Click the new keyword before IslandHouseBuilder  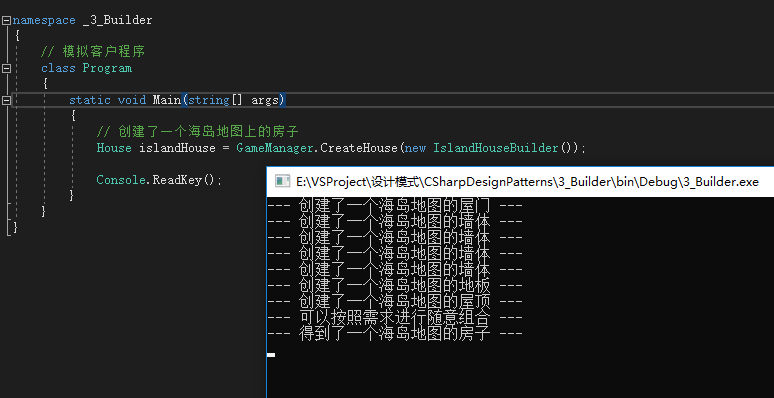click(x=415, y=148)
